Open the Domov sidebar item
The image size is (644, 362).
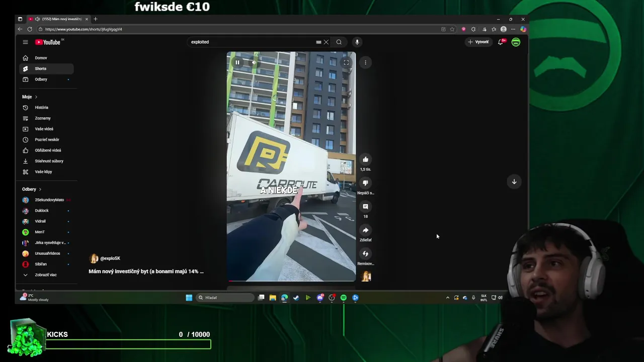pyautogui.click(x=47, y=58)
